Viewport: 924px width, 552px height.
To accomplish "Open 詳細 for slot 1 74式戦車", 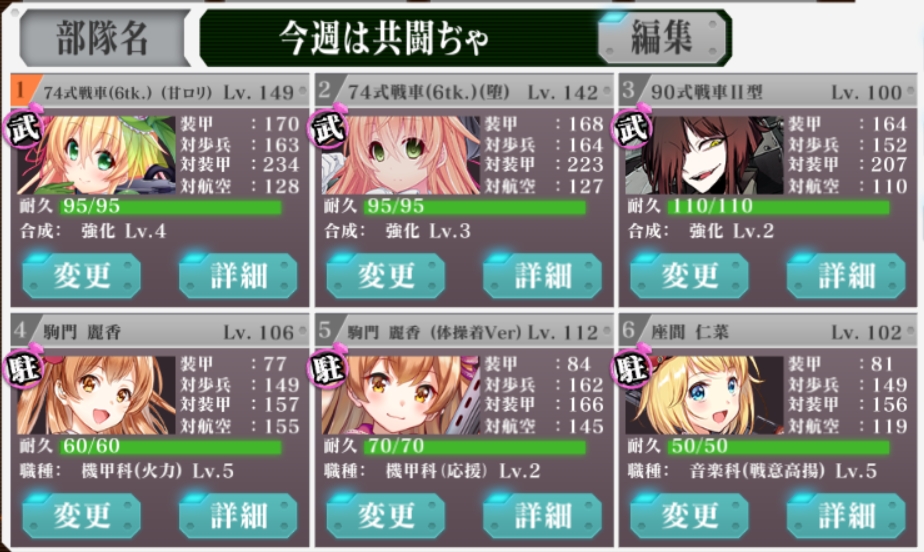I will [238, 276].
